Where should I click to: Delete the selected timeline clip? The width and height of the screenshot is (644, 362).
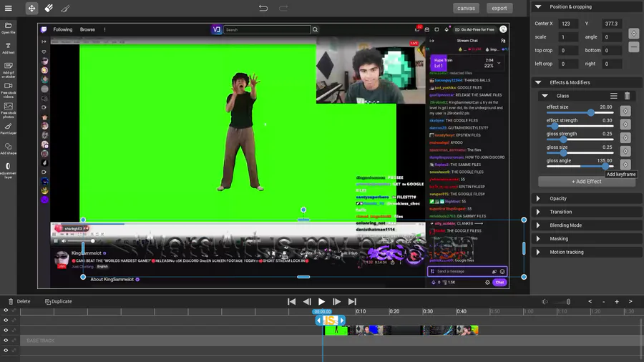(x=19, y=301)
